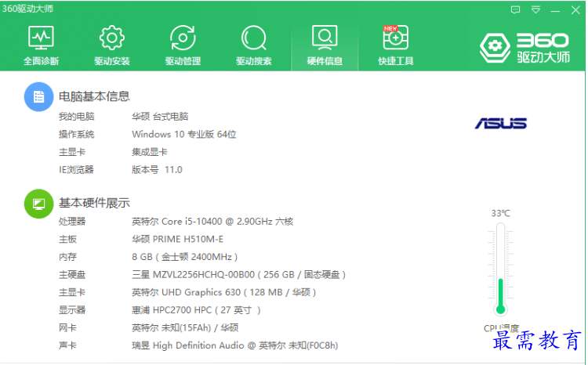Click the ASUS brand logo
The image size is (588, 365).
click(x=501, y=123)
